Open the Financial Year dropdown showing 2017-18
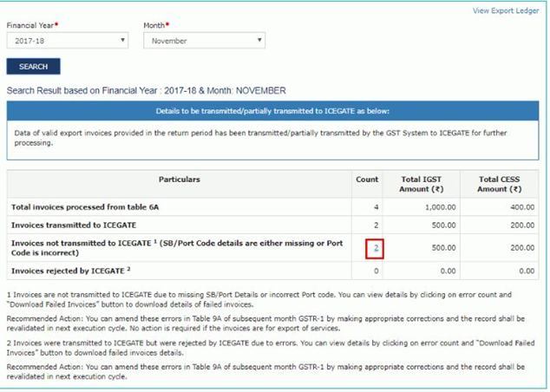This screenshot has height=392, width=550. (68, 41)
